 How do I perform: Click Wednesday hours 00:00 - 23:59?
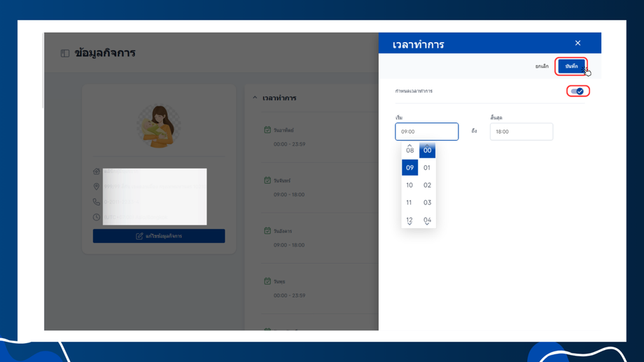pyautogui.click(x=290, y=295)
